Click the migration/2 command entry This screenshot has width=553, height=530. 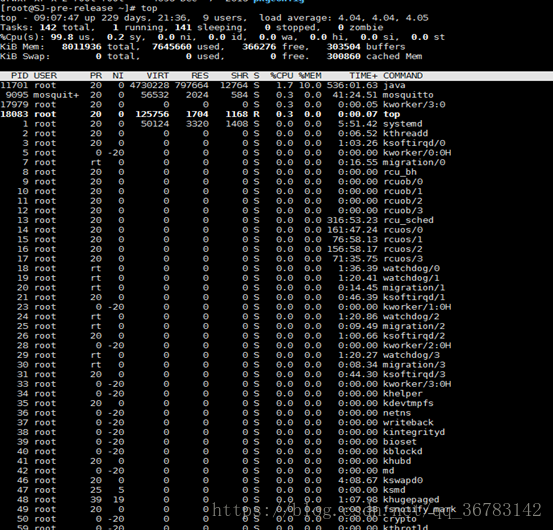[x=414, y=327]
